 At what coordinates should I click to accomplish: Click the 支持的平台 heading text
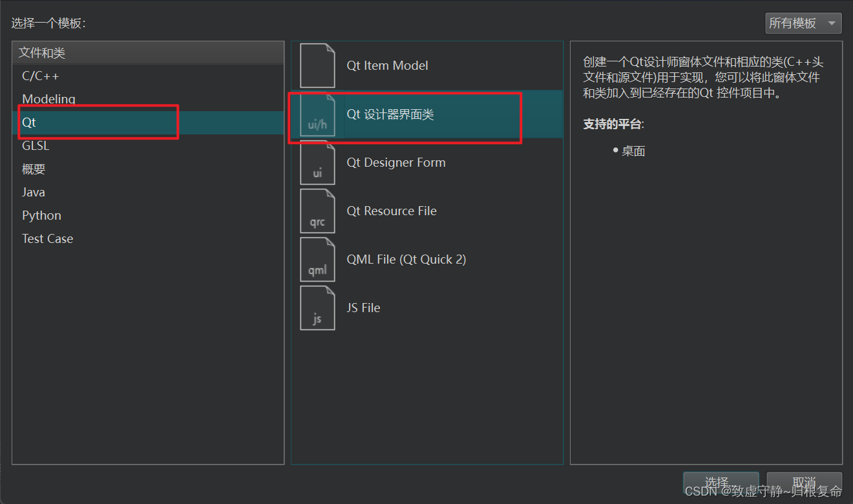[x=613, y=124]
